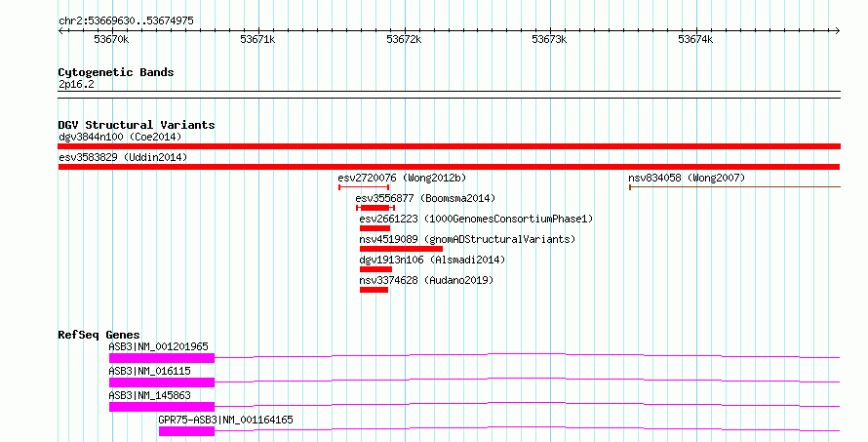Select the esv2661223 red bar
The image size is (868, 442).
coord(375,228)
